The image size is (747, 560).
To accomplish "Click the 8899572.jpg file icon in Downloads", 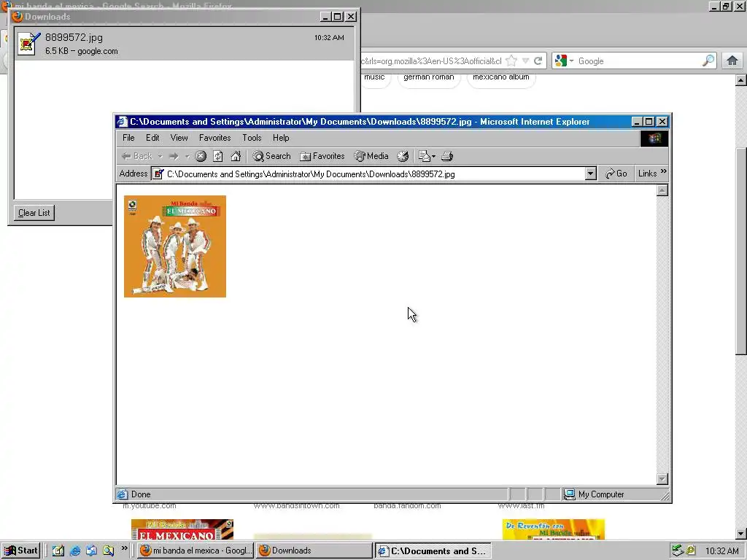I will point(28,44).
